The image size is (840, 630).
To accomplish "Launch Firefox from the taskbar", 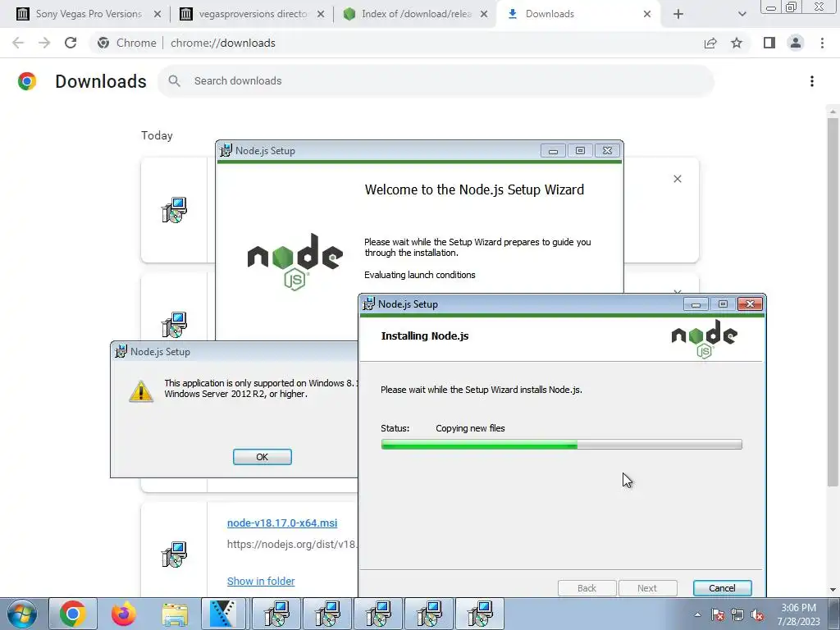I will 124,614.
